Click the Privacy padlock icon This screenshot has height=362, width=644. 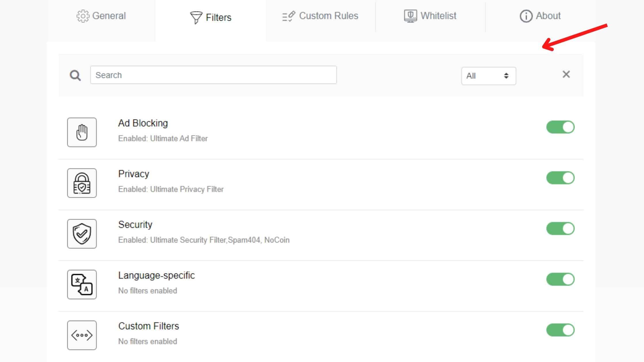pos(82,183)
